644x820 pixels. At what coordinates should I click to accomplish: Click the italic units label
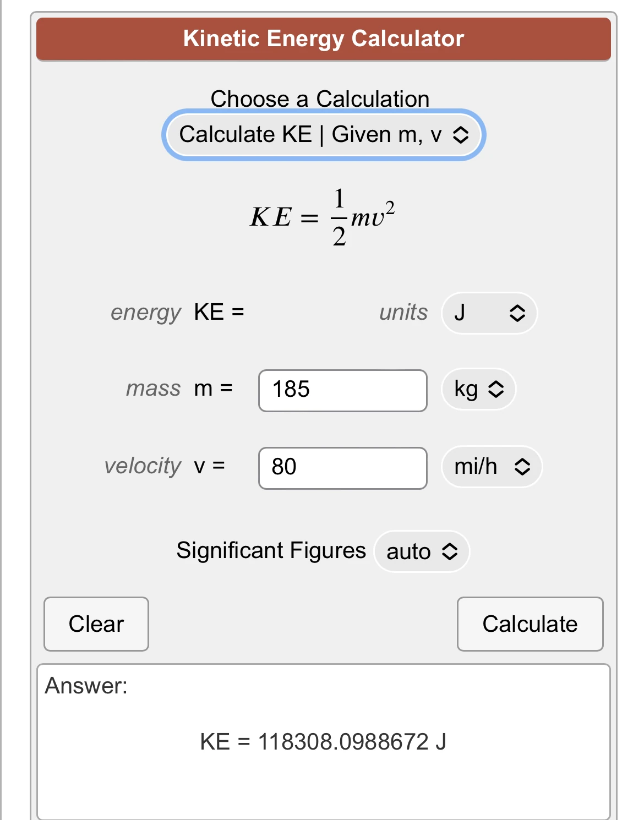point(403,312)
